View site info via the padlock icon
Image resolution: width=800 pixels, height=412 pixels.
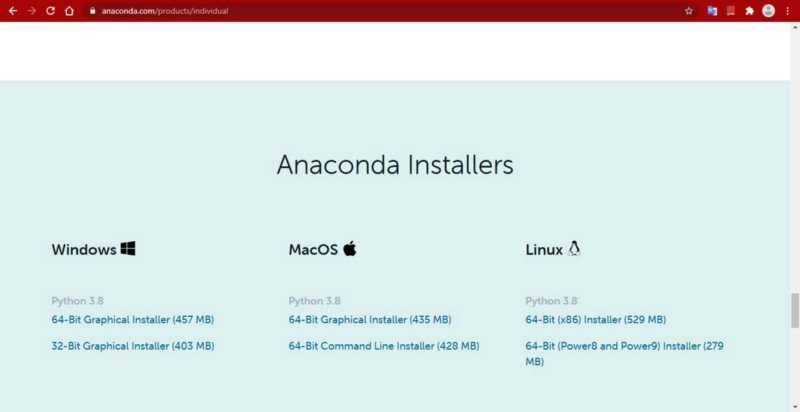pyautogui.click(x=92, y=11)
